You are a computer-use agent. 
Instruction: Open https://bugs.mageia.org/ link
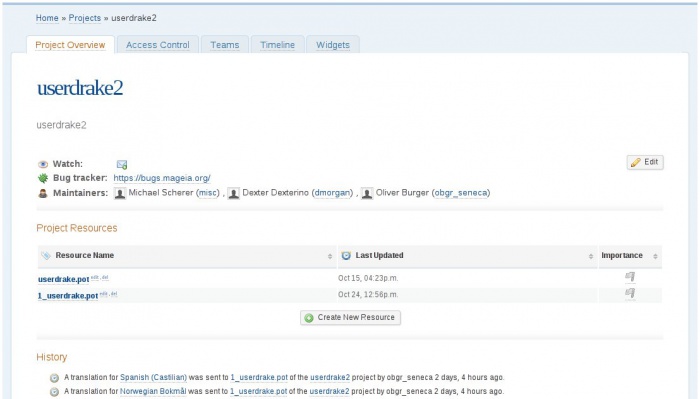click(162, 178)
